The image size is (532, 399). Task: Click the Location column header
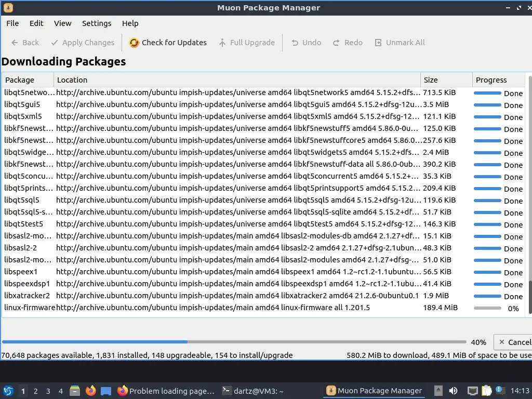(237, 79)
